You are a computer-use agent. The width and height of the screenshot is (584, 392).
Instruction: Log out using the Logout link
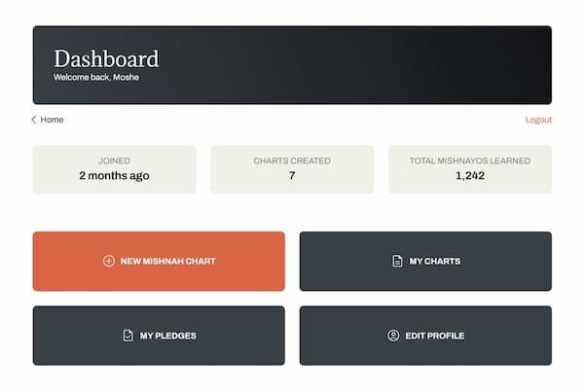click(x=538, y=120)
